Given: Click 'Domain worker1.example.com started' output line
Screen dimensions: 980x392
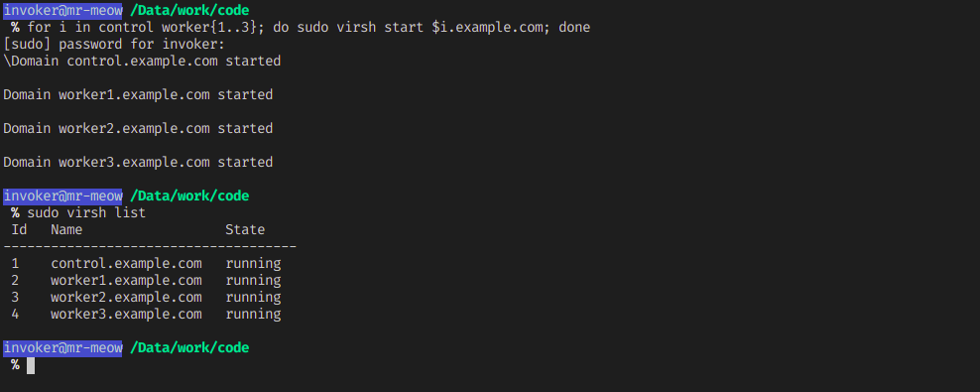Looking at the screenshot, I should tap(138, 95).
